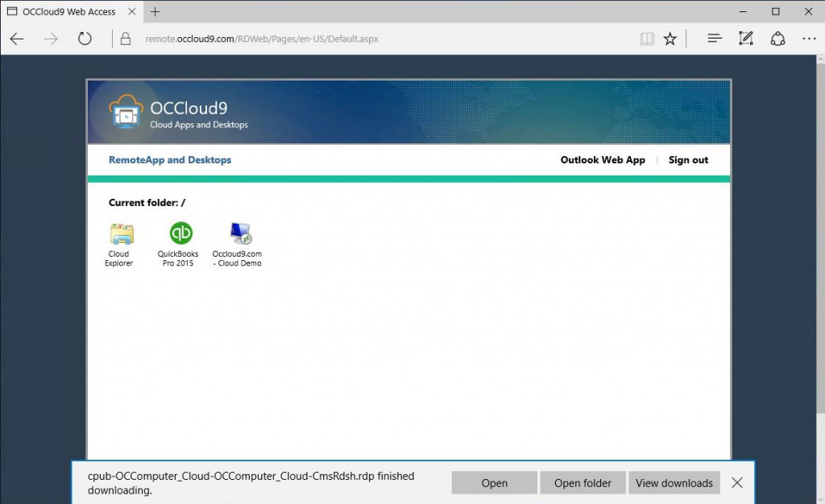Minimize the browser window
Screen dimensions: 825x504
[x=743, y=11]
